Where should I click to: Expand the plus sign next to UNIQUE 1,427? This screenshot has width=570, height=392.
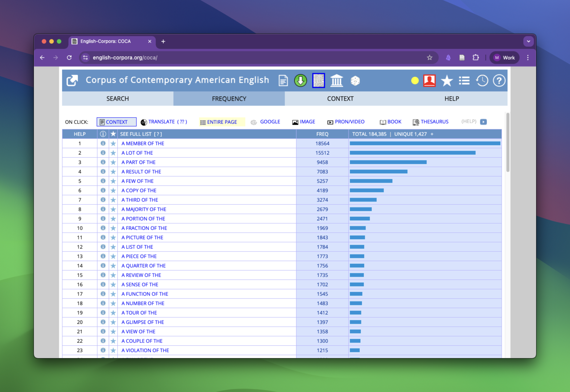click(432, 134)
